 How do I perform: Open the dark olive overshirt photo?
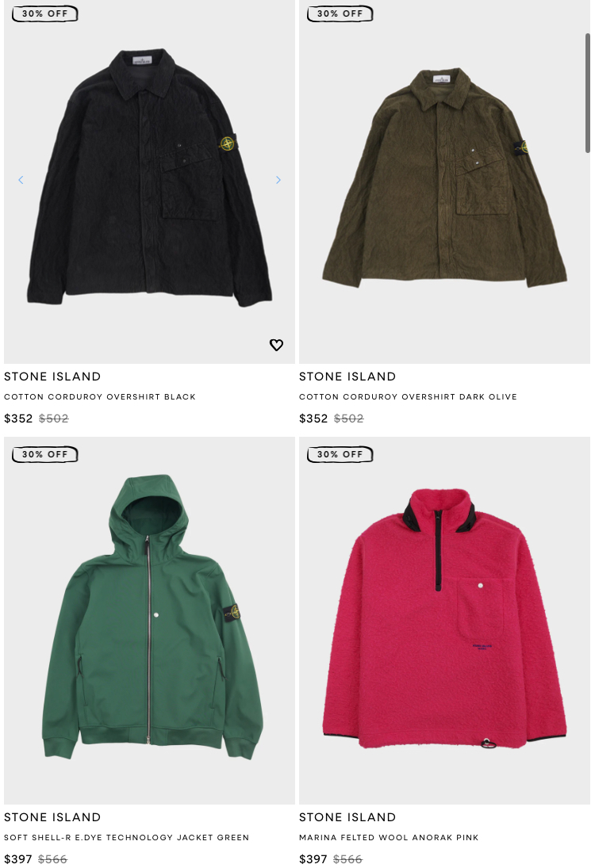coord(445,177)
